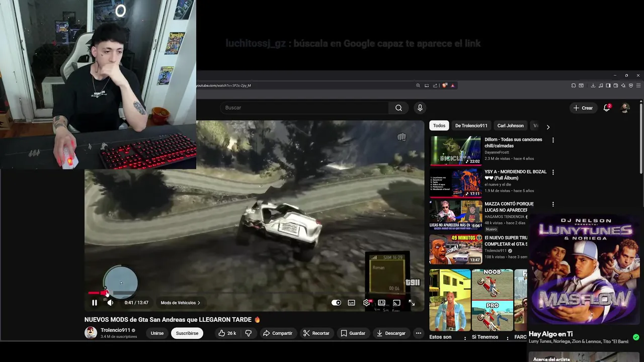This screenshot has width=644, height=362.
Task: Show more filter chips with arrow
Action: pyautogui.click(x=548, y=127)
